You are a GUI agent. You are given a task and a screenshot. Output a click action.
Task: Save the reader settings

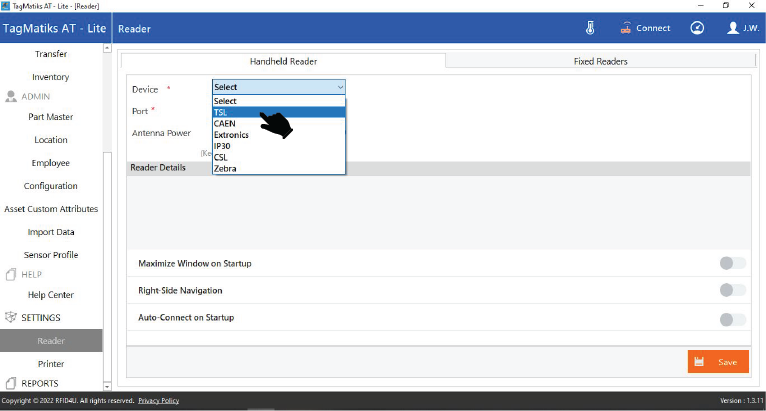(717, 362)
